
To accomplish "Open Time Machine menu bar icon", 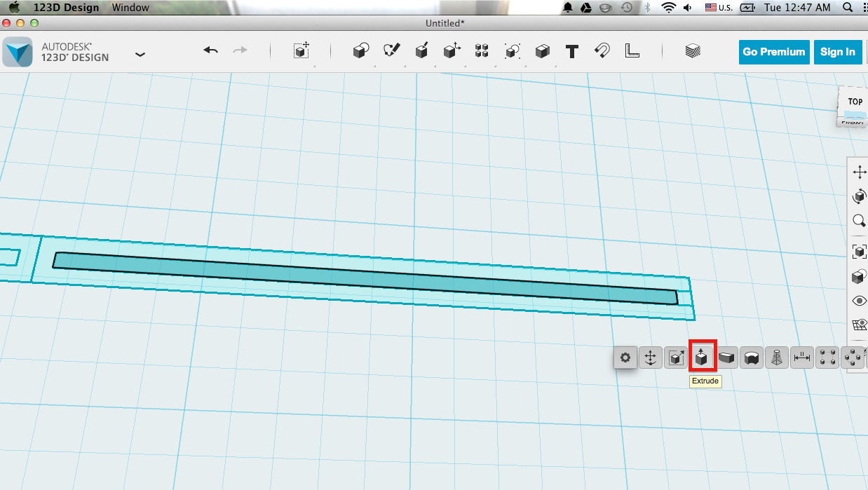I will pyautogui.click(x=626, y=7).
